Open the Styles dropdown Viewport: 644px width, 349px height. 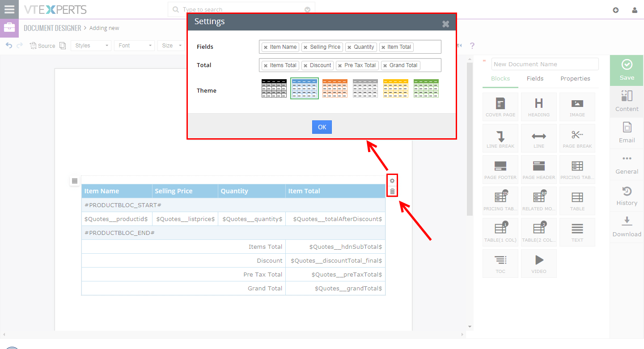coord(91,45)
